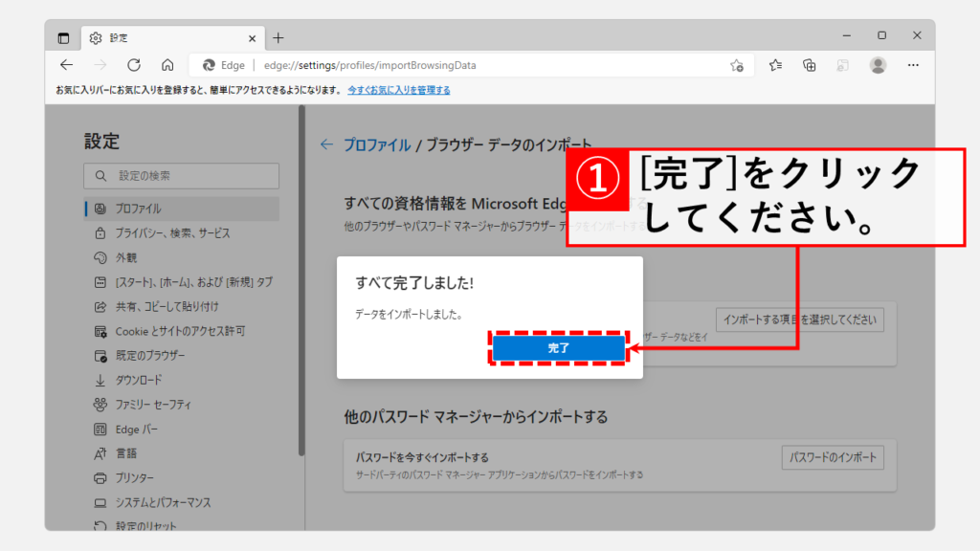Open the Collections icon
The width and height of the screenshot is (980, 551).
click(810, 65)
